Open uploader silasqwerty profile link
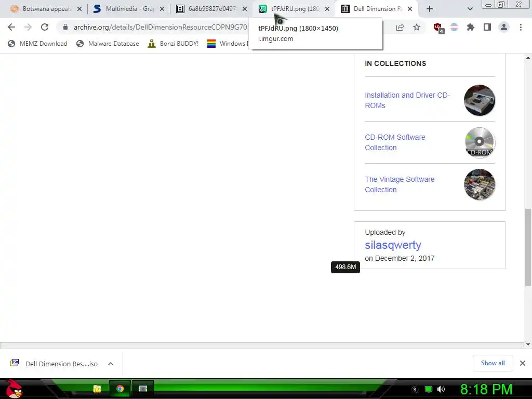This screenshot has height=399, width=532. click(x=393, y=245)
